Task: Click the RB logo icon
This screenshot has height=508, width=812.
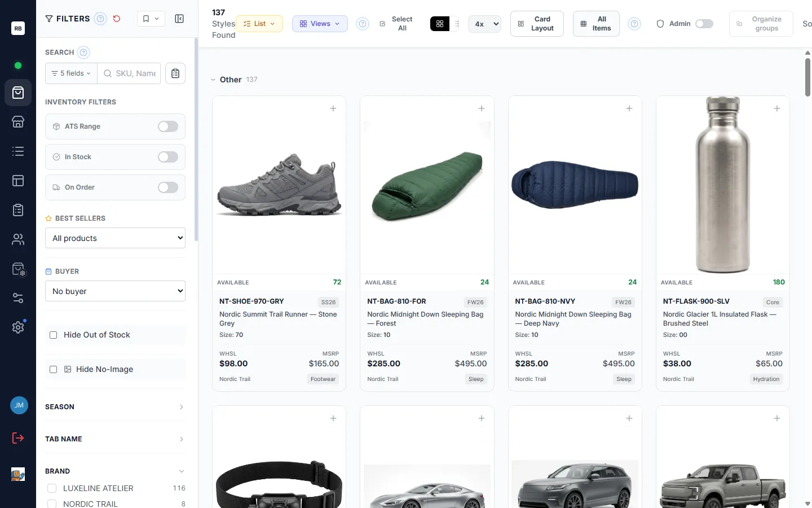Action: pyautogui.click(x=18, y=28)
